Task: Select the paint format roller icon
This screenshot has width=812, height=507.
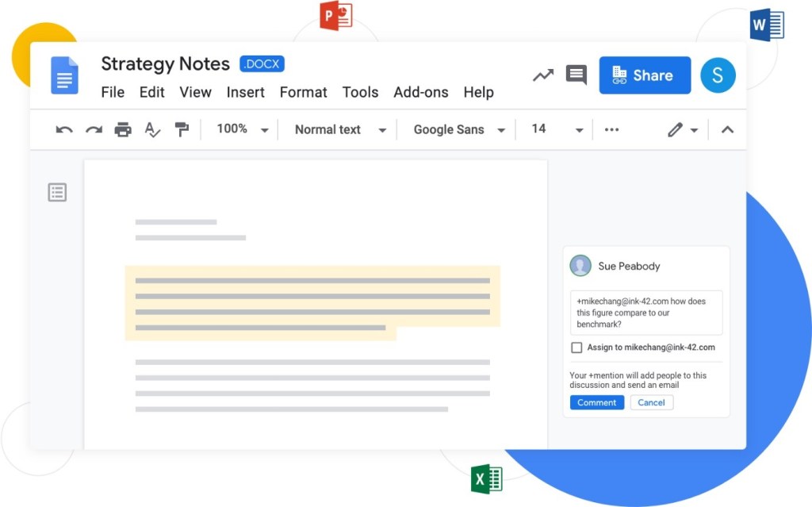Action: pos(182,129)
